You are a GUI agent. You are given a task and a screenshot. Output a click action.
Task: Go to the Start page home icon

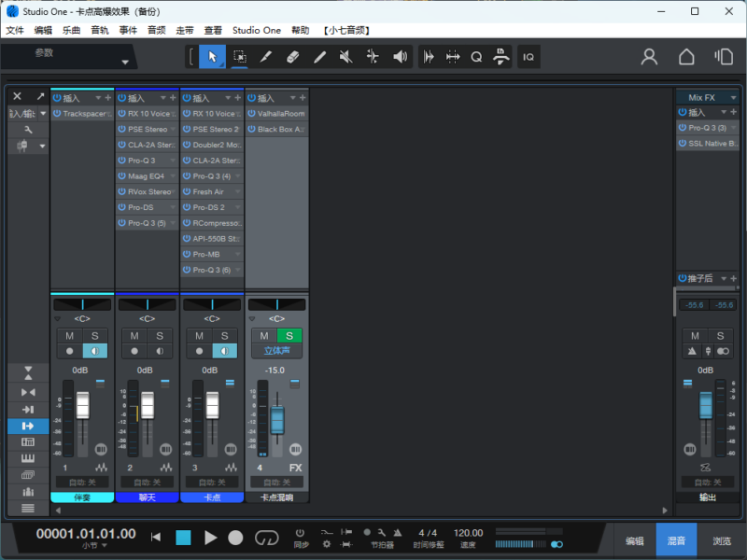(686, 57)
